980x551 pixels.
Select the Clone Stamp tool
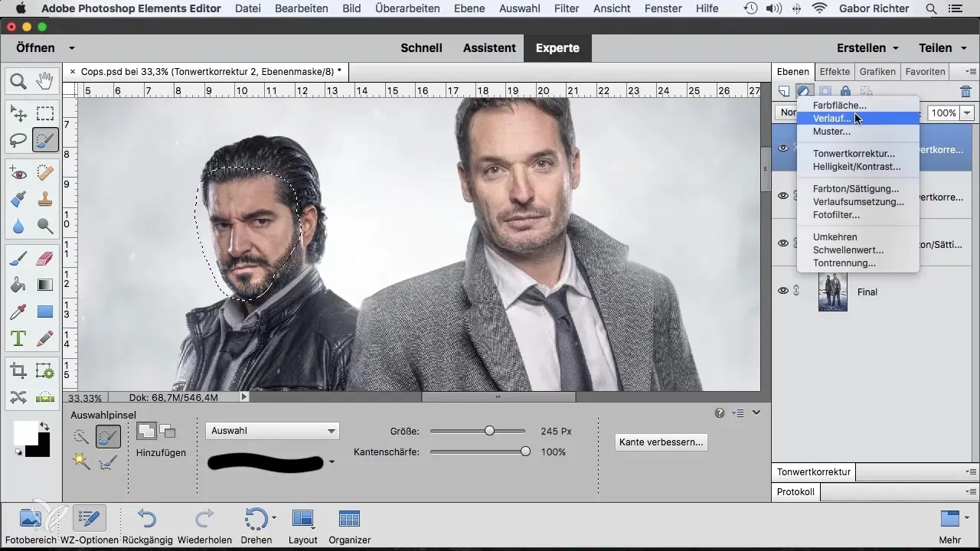pos(45,200)
